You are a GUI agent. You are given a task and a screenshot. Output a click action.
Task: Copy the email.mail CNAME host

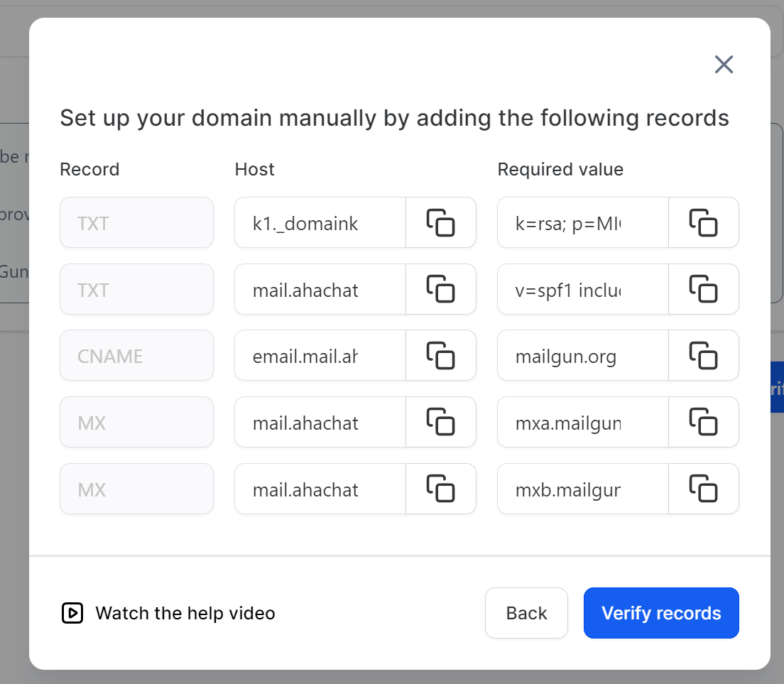pyautogui.click(x=440, y=356)
